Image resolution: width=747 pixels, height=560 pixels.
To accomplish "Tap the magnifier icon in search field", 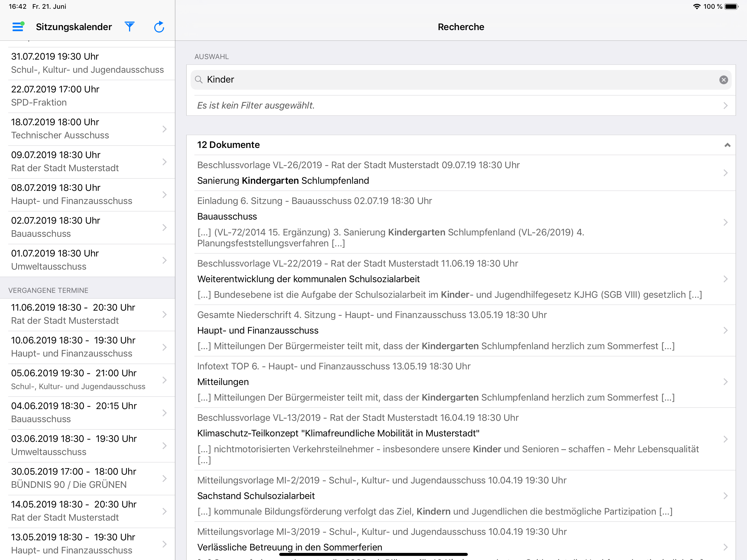I will click(199, 80).
